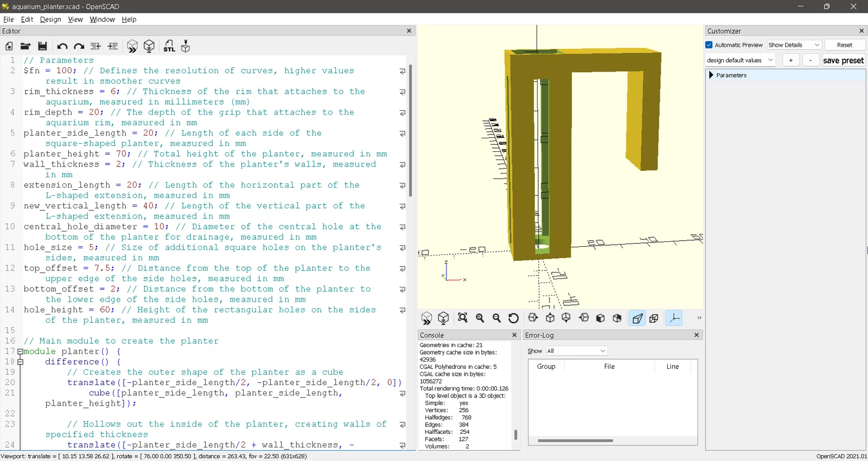This screenshot has width=868, height=461.
Task: Uncheck the Automatic Preview checkbox
Action: coord(709,45)
